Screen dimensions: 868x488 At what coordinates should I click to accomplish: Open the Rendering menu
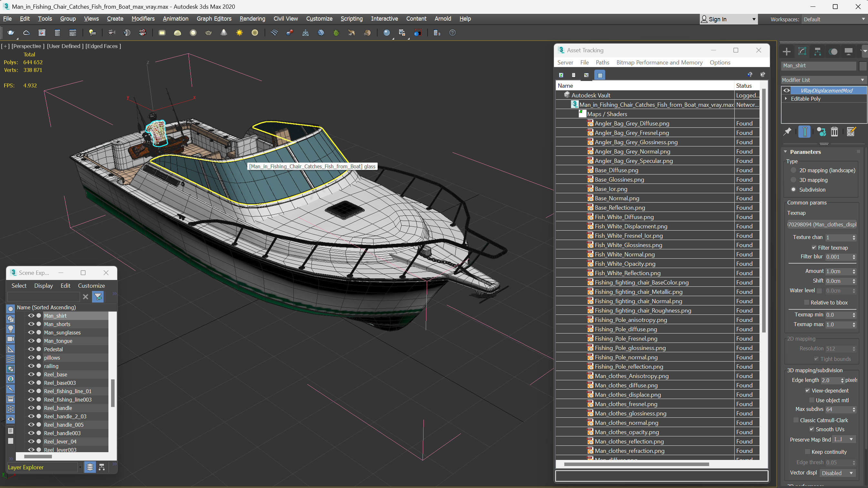coord(252,18)
